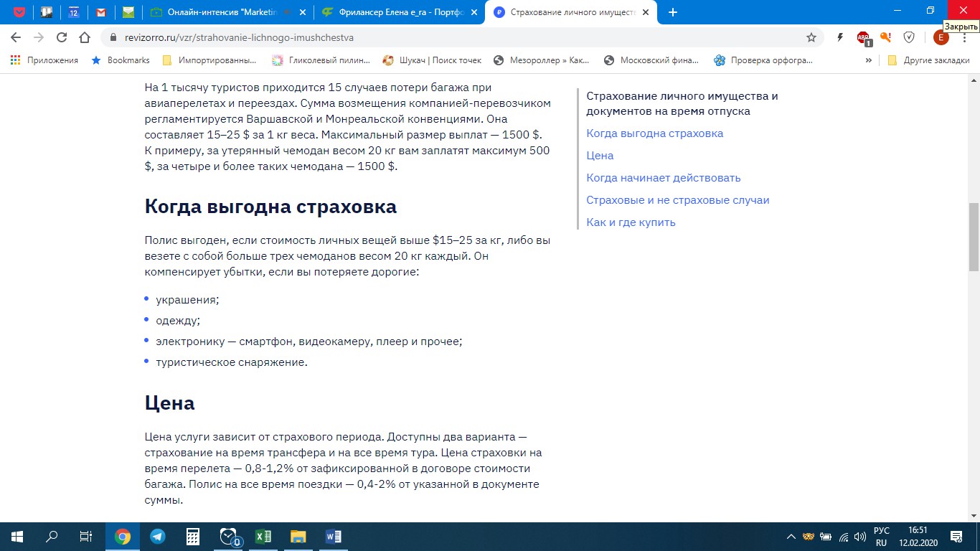Open Telegram from the taskbar
The width and height of the screenshot is (980, 551).
coord(158,536)
